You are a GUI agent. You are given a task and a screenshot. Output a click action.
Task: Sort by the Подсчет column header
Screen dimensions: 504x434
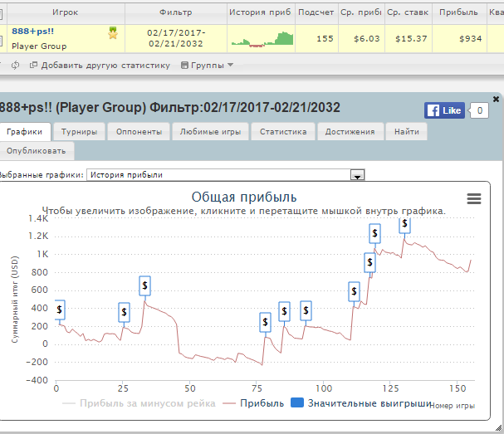click(x=316, y=12)
